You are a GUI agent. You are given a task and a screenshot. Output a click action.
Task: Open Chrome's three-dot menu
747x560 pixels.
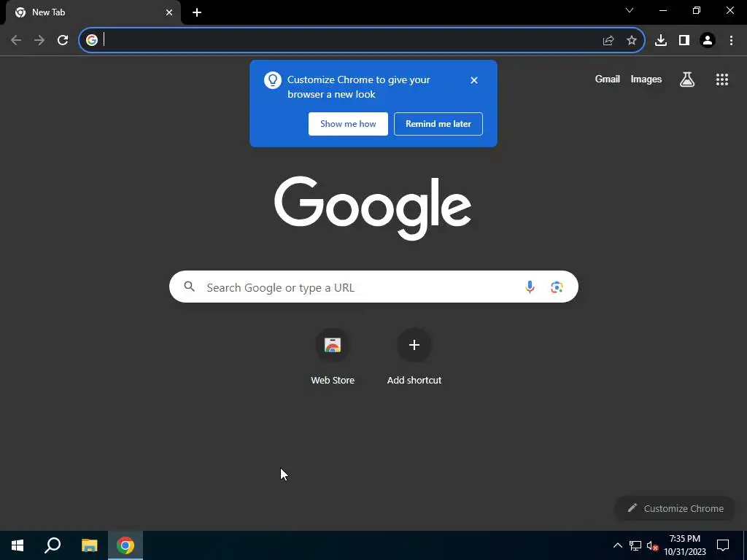coord(731,40)
